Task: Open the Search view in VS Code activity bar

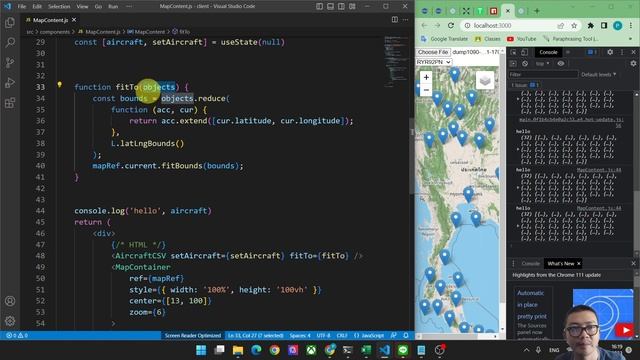Action: pos(10,42)
